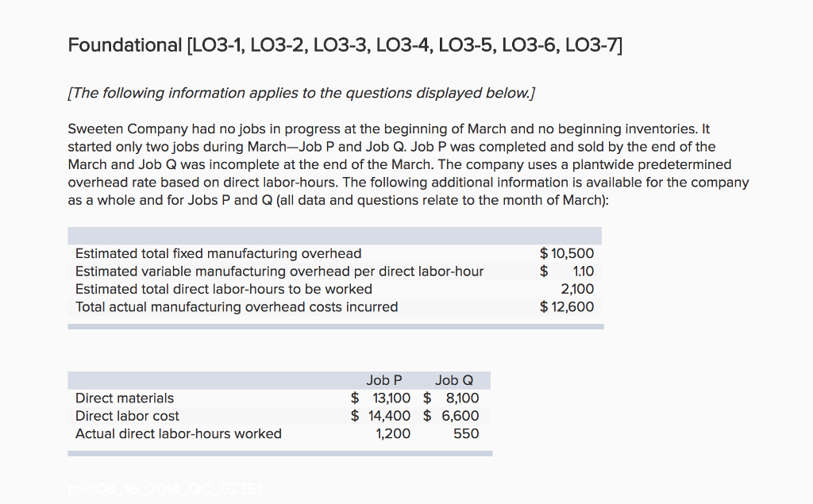Click the Job Q column header
Viewport: 813px width, 504px height.
(x=454, y=380)
